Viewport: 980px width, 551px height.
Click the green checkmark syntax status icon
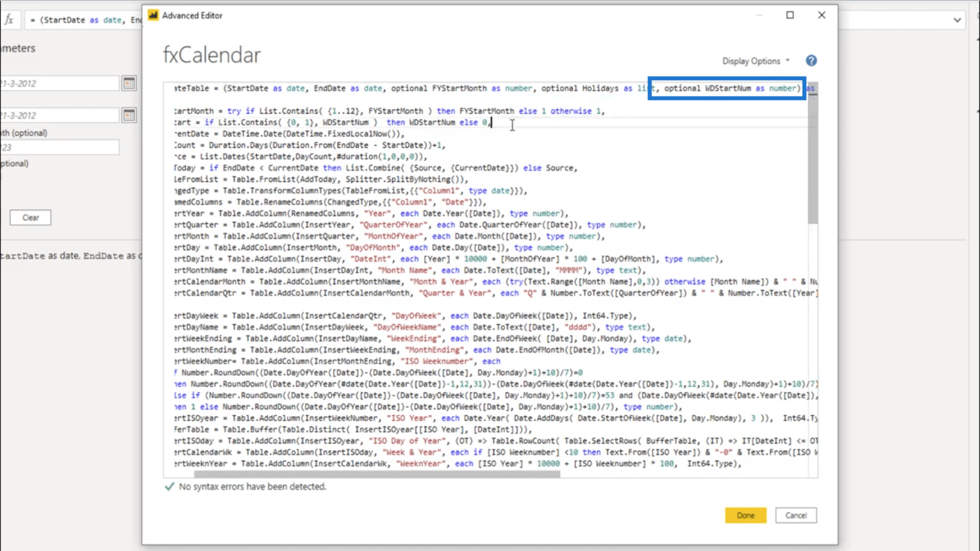(x=169, y=486)
